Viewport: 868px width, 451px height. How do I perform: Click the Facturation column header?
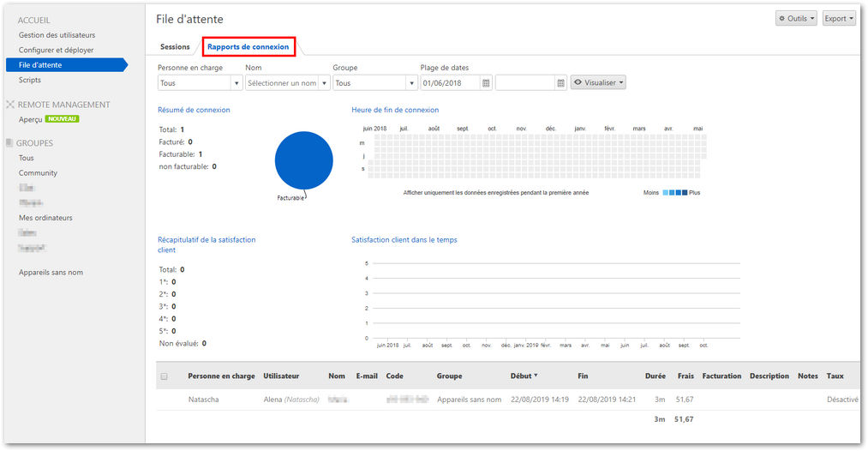tap(721, 376)
